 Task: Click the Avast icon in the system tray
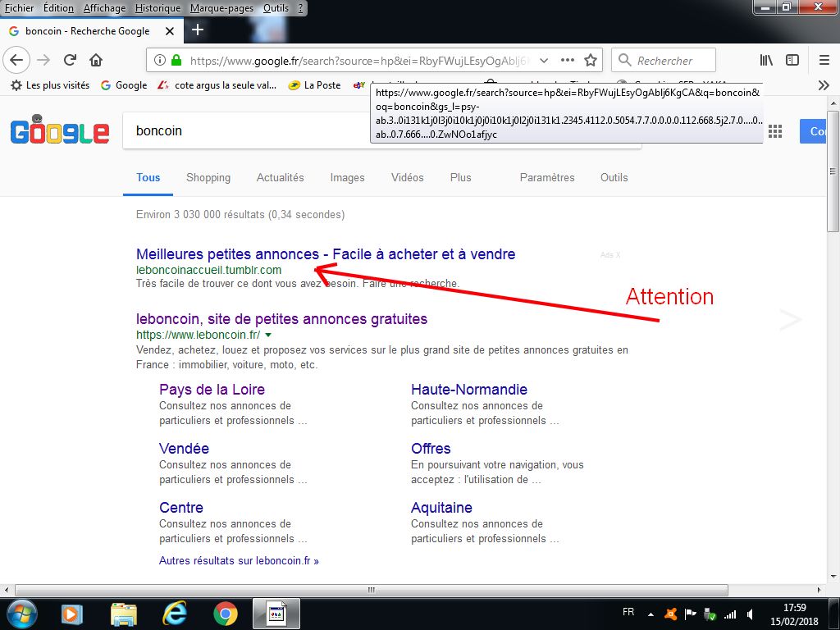coord(671,614)
